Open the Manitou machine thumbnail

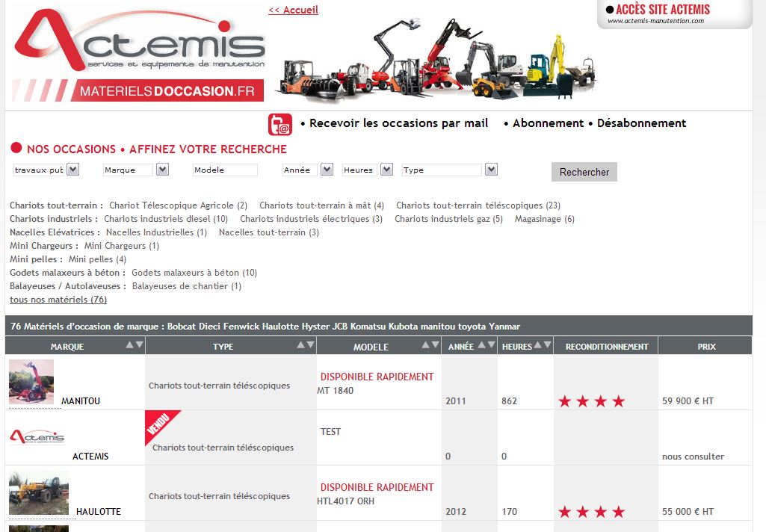tap(31, 382)
